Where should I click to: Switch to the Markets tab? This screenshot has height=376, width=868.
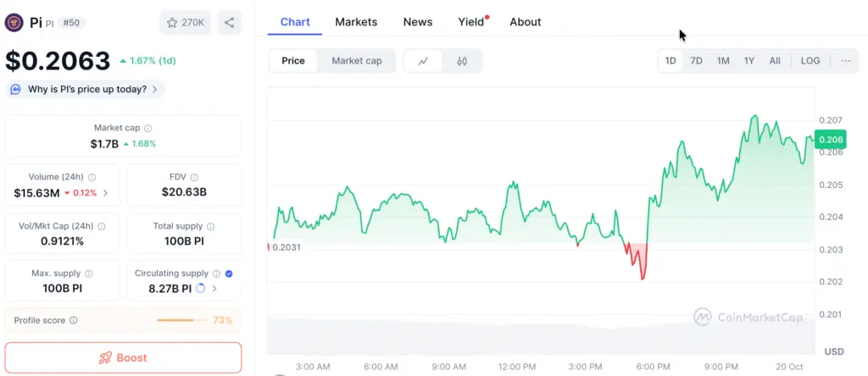tap(356, 22)
